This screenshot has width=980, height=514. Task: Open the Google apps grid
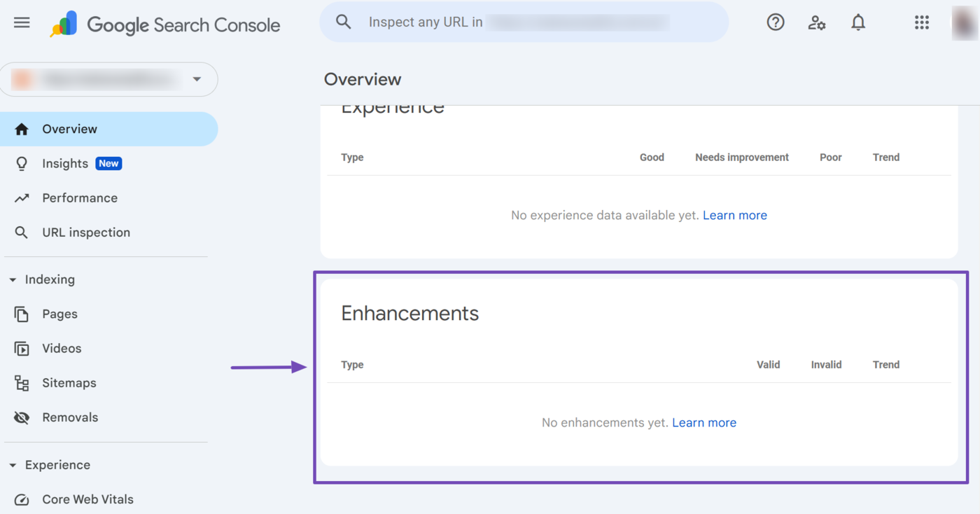tap(921, 22)
